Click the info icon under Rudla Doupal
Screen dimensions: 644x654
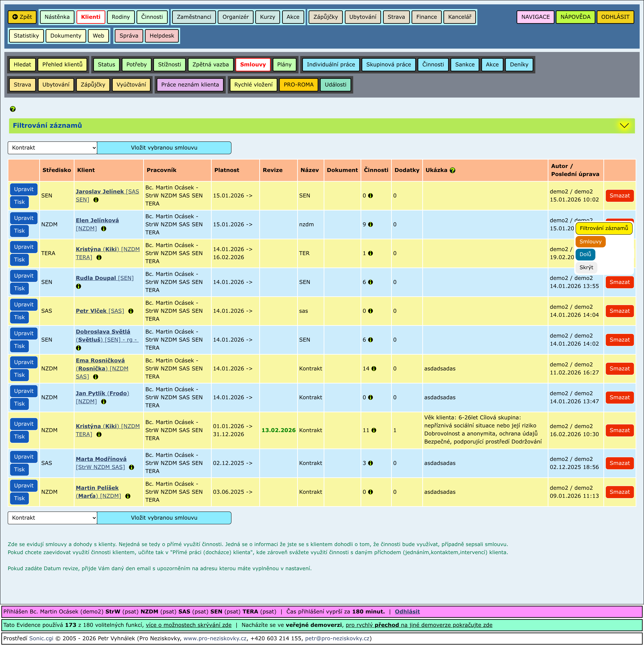78,286
